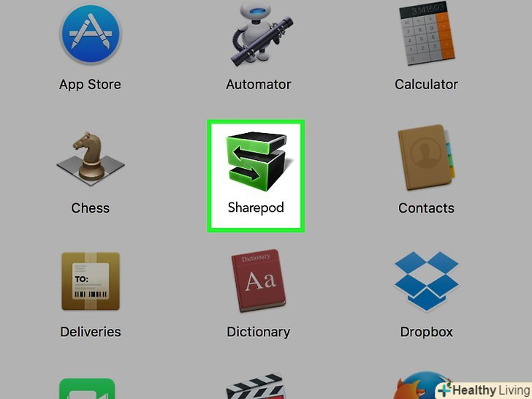
Task: Launch the Deliveries package icon
Action: [x=91, y=281]
